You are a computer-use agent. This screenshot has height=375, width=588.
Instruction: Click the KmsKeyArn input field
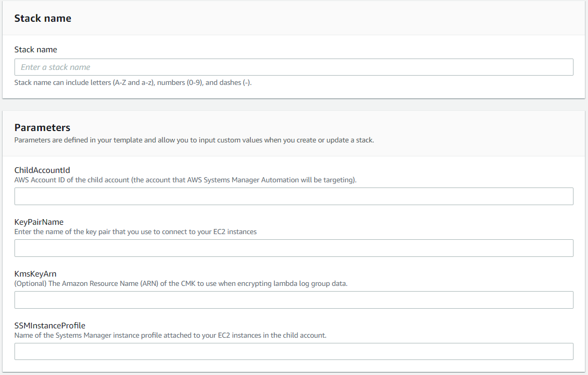click(294, 300)
